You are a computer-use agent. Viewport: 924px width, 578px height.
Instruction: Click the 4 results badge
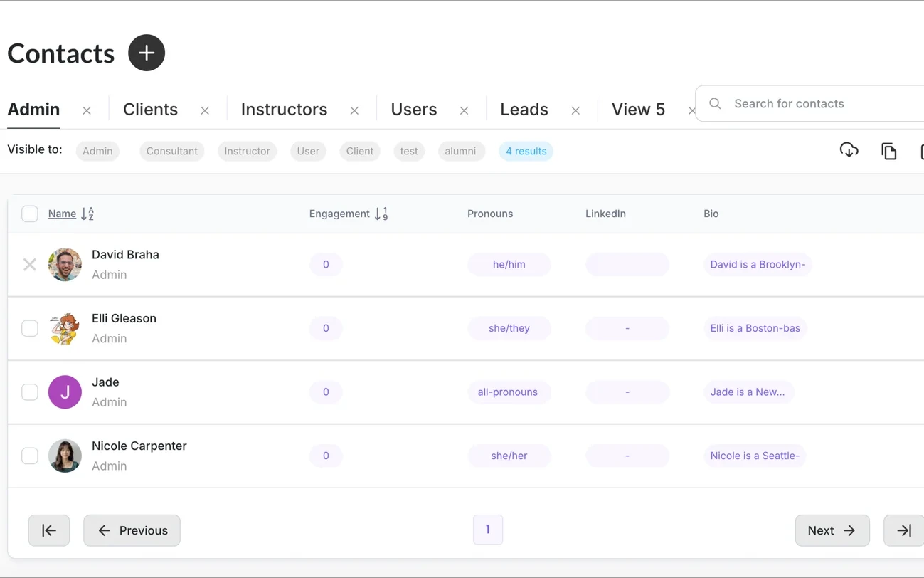point(526,151)
